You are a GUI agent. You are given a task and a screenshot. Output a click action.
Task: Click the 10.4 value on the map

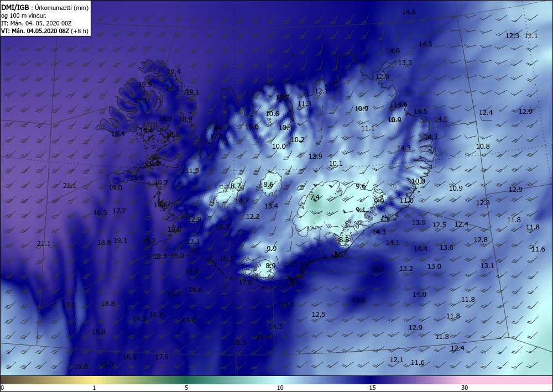pyautogui.click(x=285, y=127)
